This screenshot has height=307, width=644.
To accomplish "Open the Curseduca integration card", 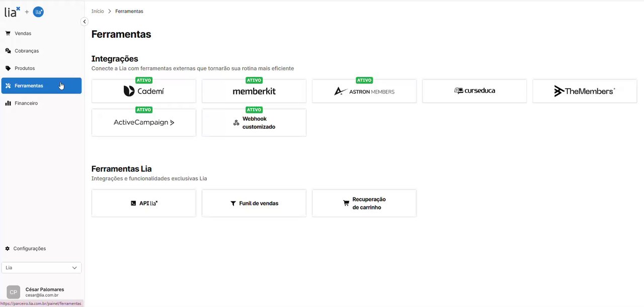I will tap(474, 91).
